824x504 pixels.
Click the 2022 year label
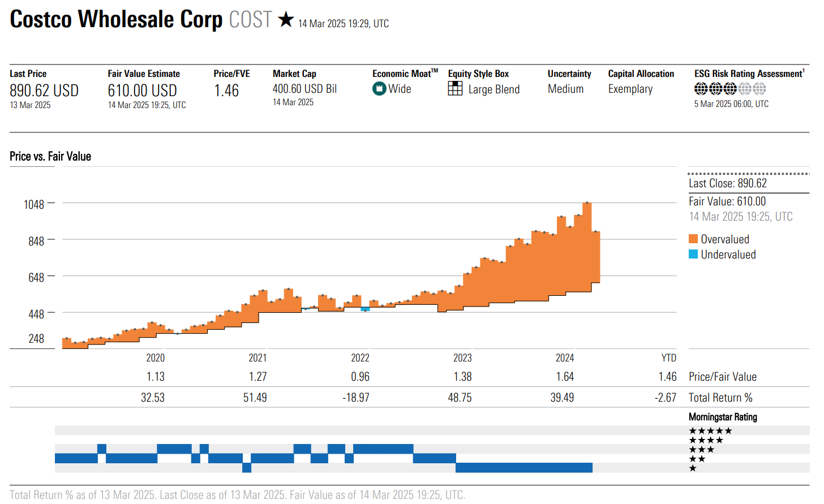point(360,358)
